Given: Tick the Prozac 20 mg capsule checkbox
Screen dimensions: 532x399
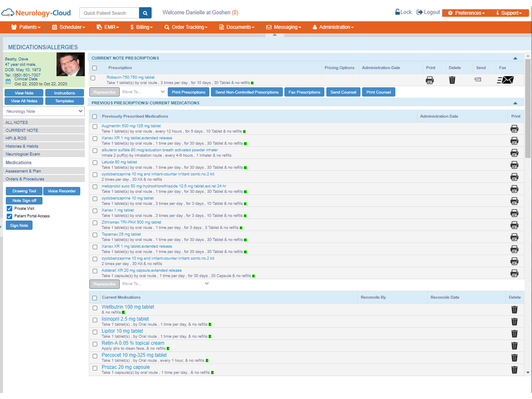Looking at the screenshot, I should (x=95, y=368).
